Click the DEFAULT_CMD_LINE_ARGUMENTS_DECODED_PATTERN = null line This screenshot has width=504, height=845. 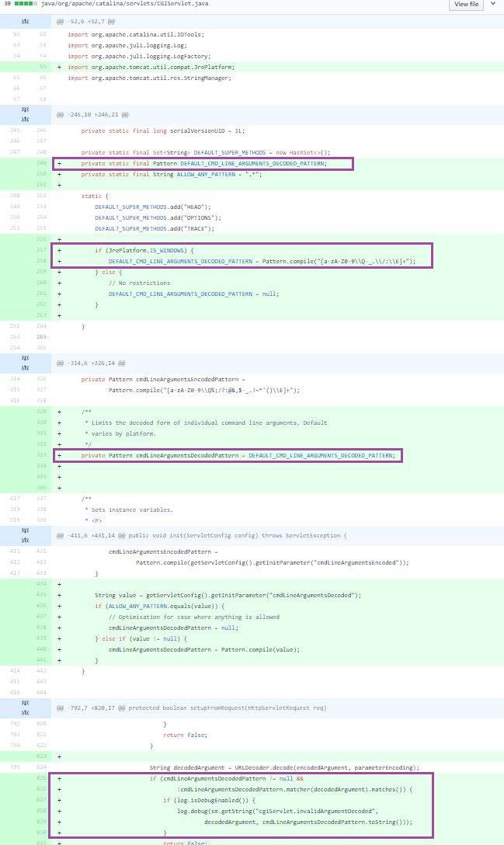pyautogui.click(x=193, y=294)
